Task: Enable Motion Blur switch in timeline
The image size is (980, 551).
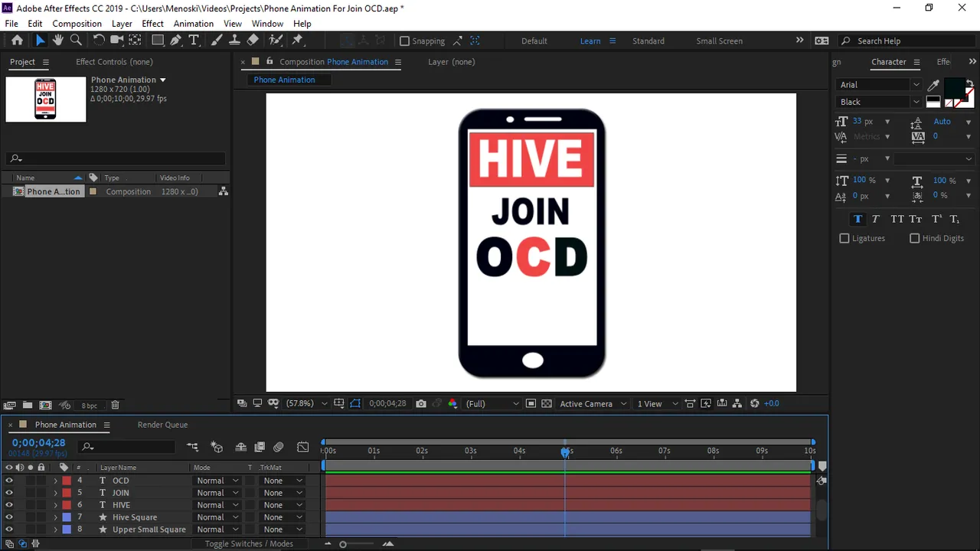Action: [x=279, y=447]
